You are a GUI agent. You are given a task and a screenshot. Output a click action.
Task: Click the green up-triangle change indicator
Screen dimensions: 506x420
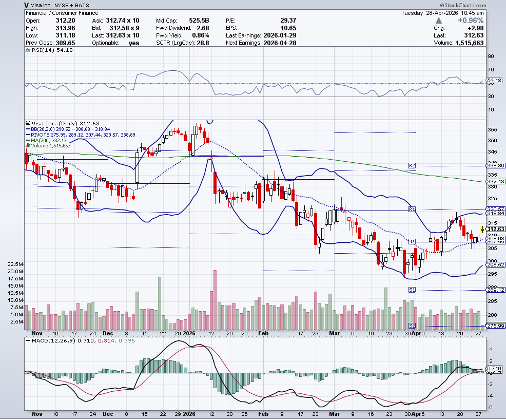pyautogui.click(x=439, y=21)
